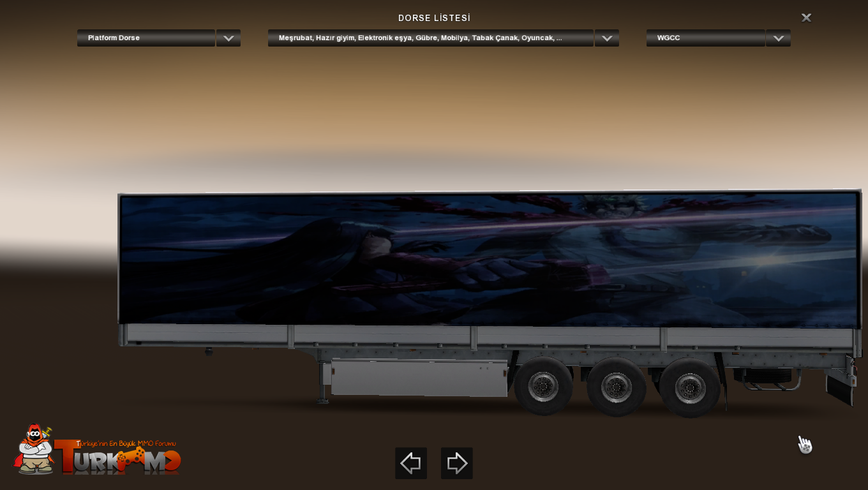Close the Dorse Listesi screen
This screenshot has width=868, height=490.
pos(807,18)
